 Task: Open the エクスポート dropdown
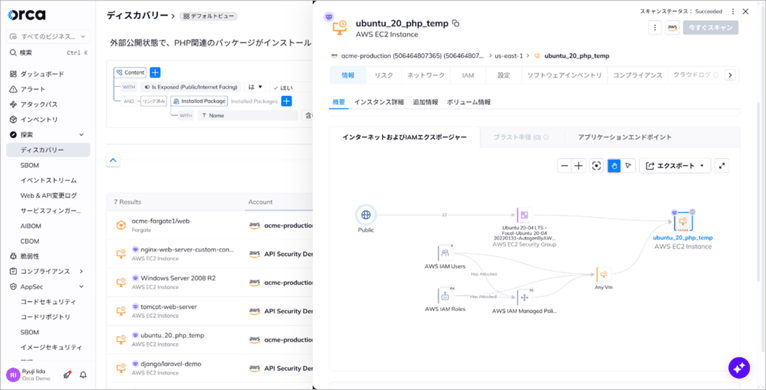pos(675,166)
